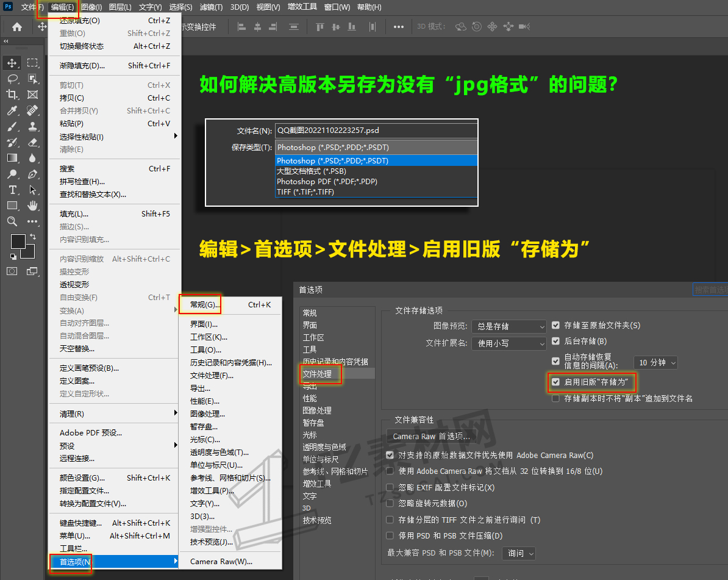728x580 pixels.
Task: Toggle 对支持的原始数据文件优先使用 Adobe Camera Raw
Action: [390, 455]
